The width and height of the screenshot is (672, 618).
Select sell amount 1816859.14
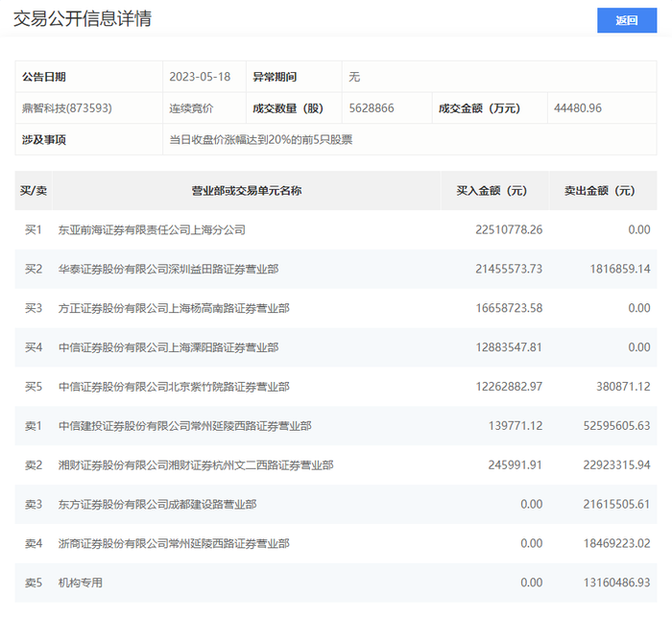620,269
